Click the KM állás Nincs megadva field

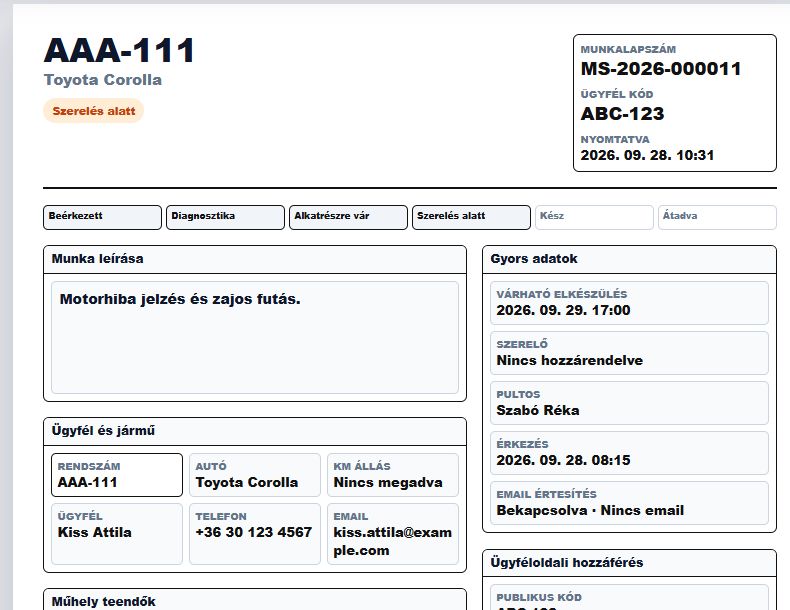click(393, 475)
